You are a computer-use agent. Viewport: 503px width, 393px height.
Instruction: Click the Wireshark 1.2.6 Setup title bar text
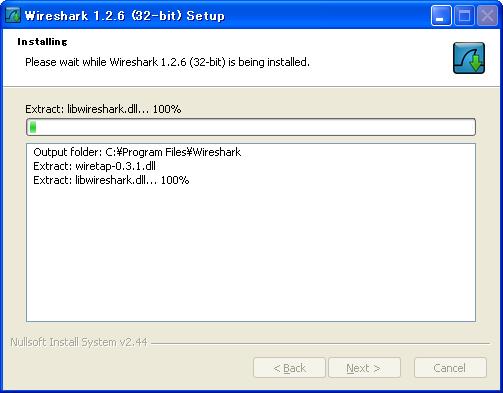point(125,16)
